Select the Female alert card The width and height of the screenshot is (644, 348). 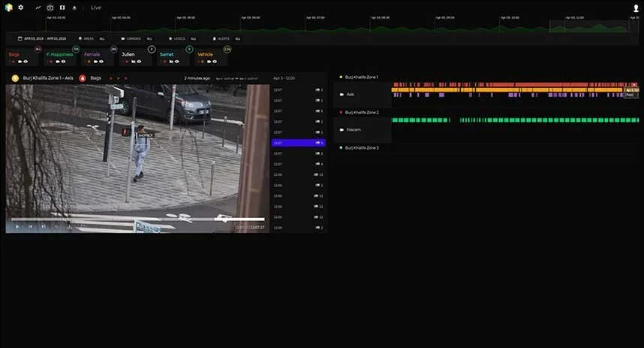pos(99,57)
